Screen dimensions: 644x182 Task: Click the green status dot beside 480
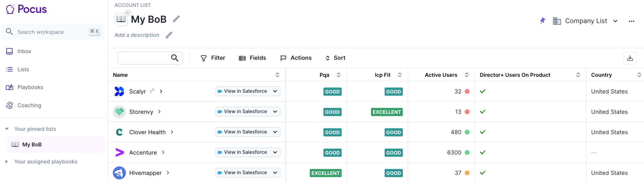(467, 132)
